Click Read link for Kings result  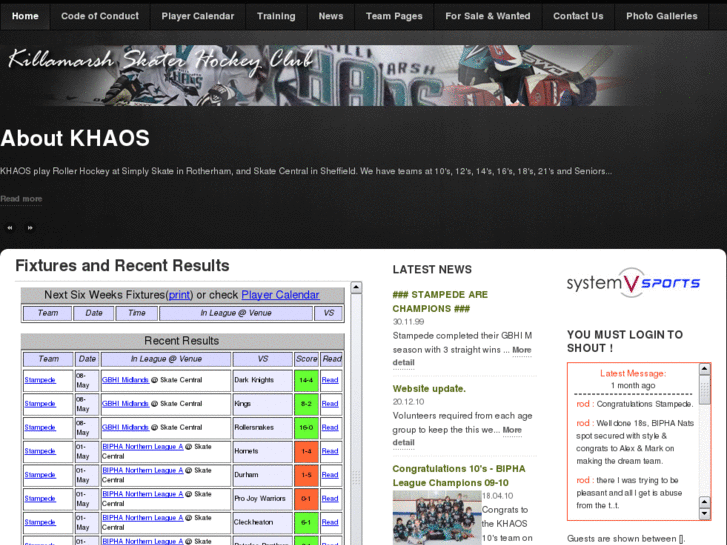330,404
